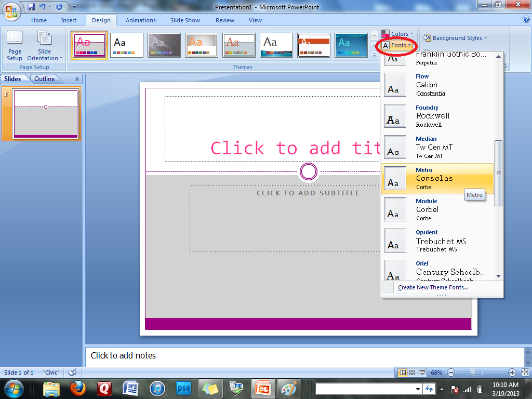Undo the last action from the quick toolbar
Screen dimensions: 532x399
click(x=43, y=6)
